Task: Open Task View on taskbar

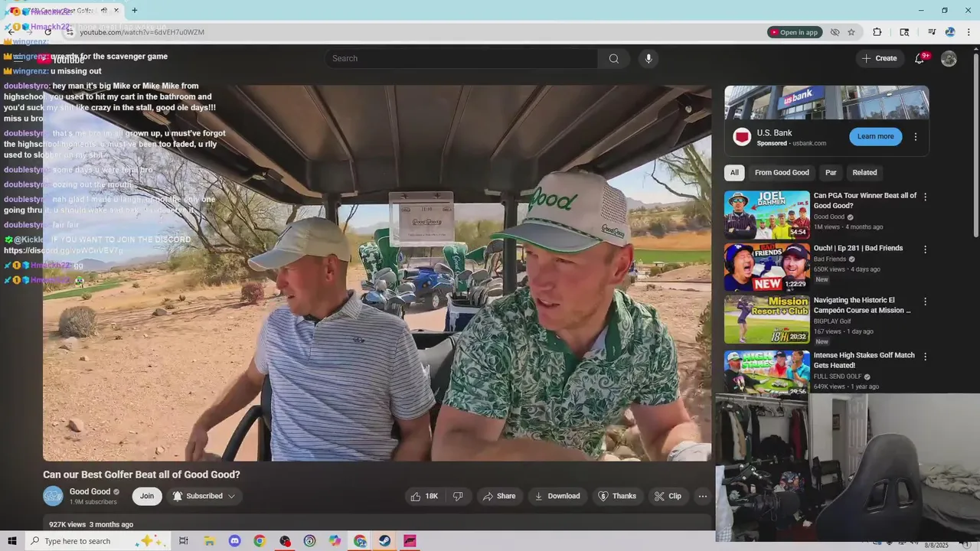Action: (x=184, y=541)
